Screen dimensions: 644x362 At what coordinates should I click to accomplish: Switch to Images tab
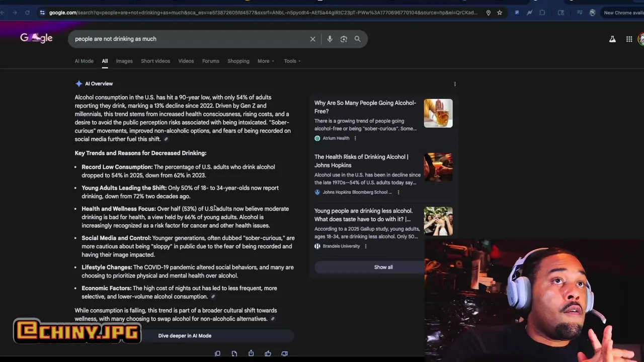tap(124, 61)
